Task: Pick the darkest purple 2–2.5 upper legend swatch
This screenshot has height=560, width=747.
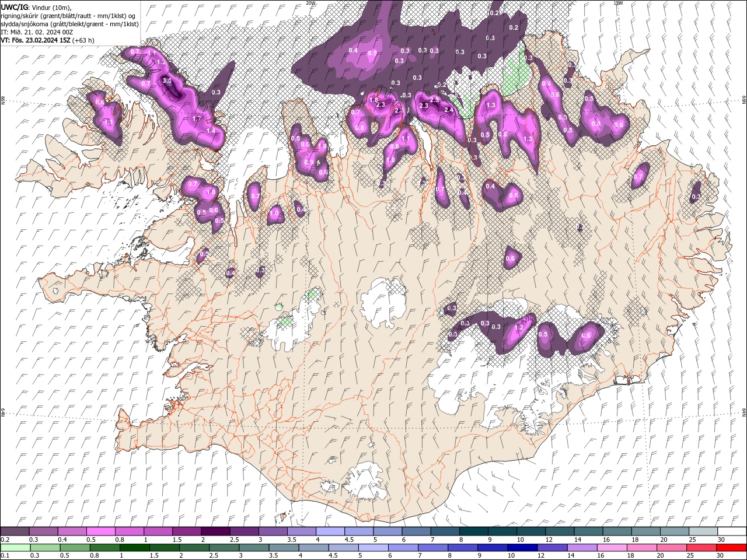Action: pyautogui.click(x=215, y=531)
